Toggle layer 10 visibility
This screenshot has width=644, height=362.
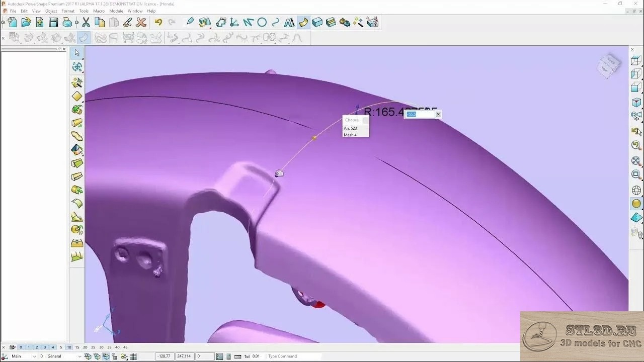[69, 347]
